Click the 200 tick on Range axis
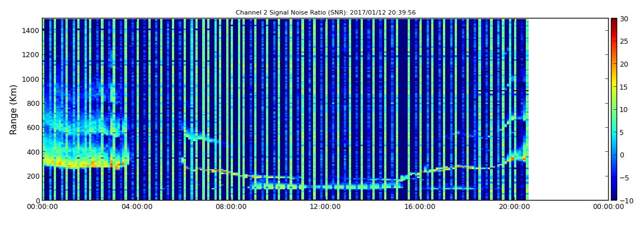This screenshot has height=228, width=644. [33, 176]
